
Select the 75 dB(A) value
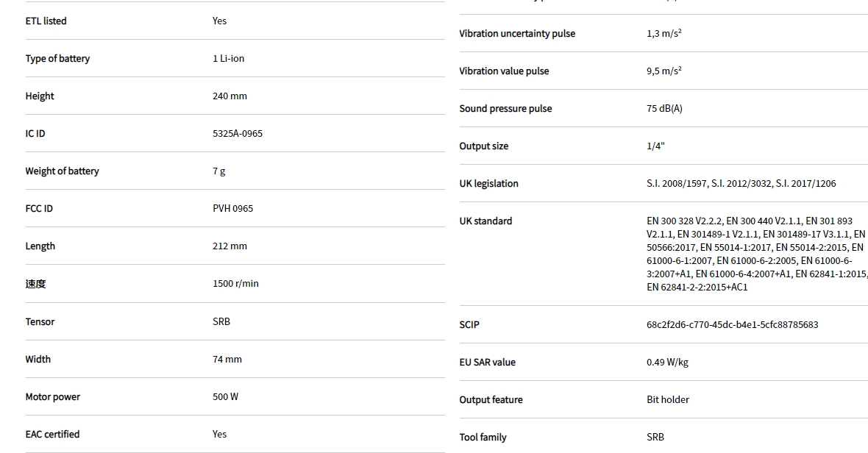coord(664,108)
